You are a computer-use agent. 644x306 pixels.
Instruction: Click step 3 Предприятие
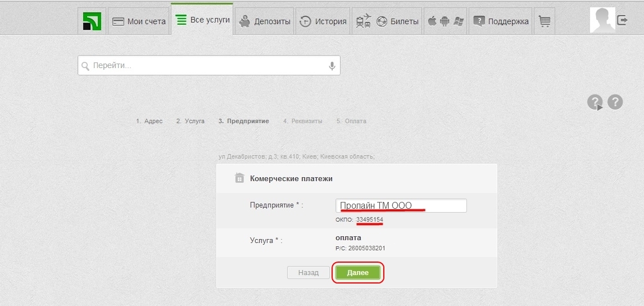[x=243, y=121]
